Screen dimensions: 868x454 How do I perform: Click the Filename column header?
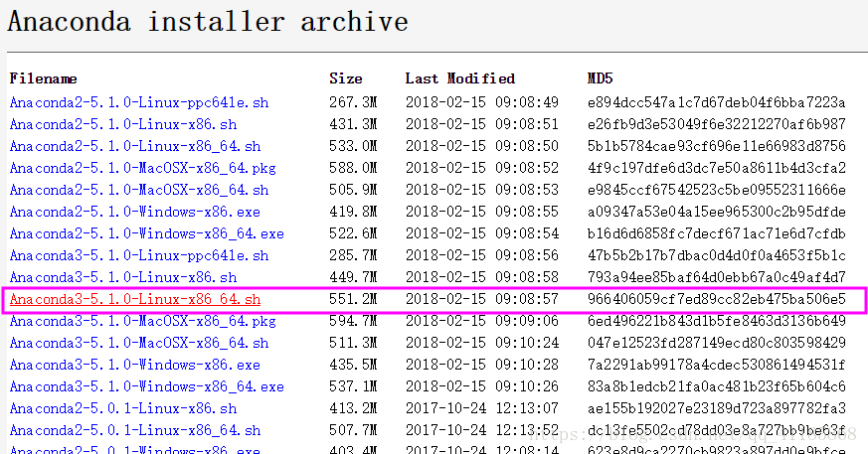click(43, 78)
